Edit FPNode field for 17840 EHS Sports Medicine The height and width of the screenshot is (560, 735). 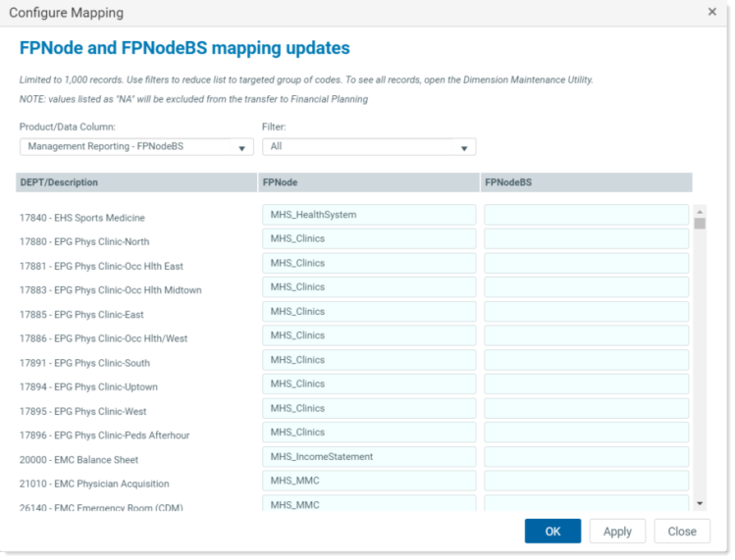tap(369, 215)
